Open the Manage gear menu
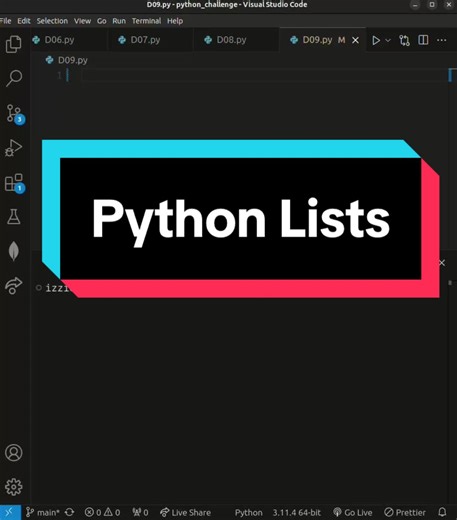The width and height of the screenshot is (457, 520). (x=14, y=487)
